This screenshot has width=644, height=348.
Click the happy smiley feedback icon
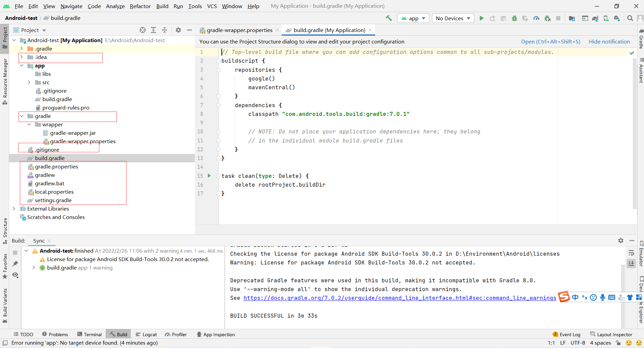coord(629,343)
